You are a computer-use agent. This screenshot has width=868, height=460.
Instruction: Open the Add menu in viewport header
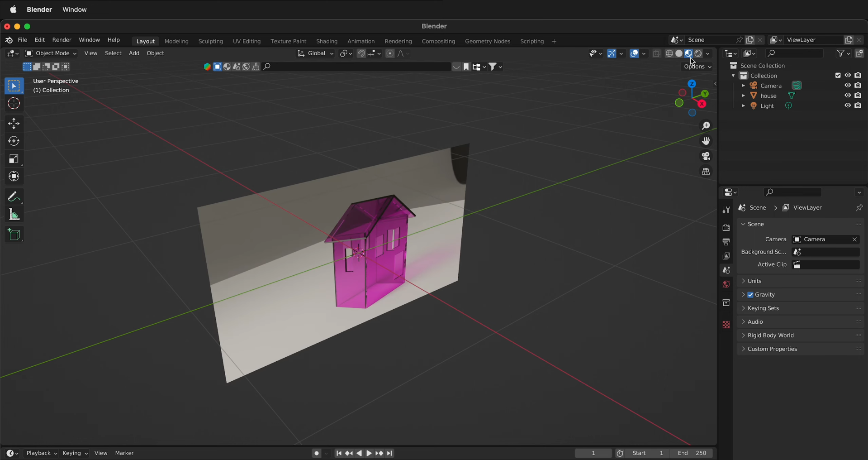coord(134,53)
